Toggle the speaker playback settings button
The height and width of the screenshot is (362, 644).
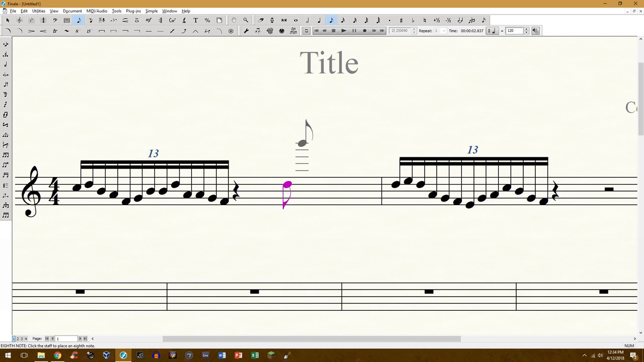tap(535, 31)
